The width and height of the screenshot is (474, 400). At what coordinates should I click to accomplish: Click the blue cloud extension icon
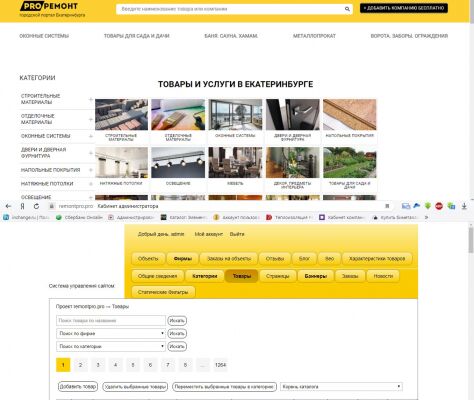417,206
